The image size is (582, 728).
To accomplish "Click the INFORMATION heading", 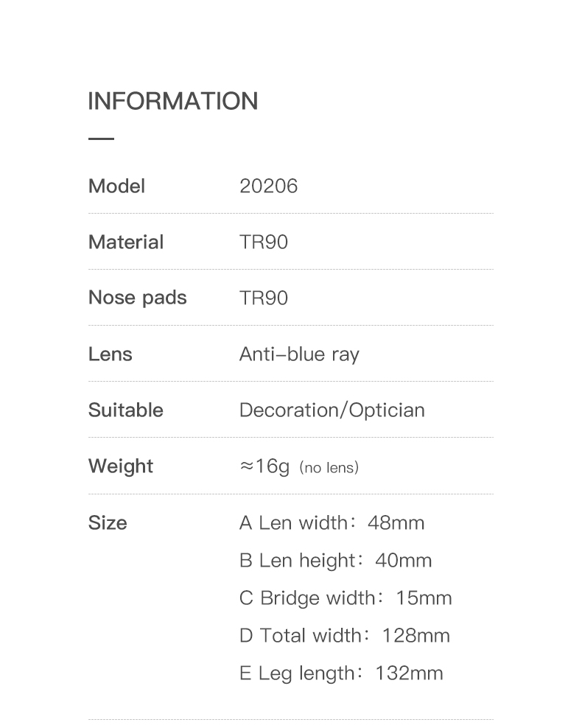I will [x=173, y=101].
